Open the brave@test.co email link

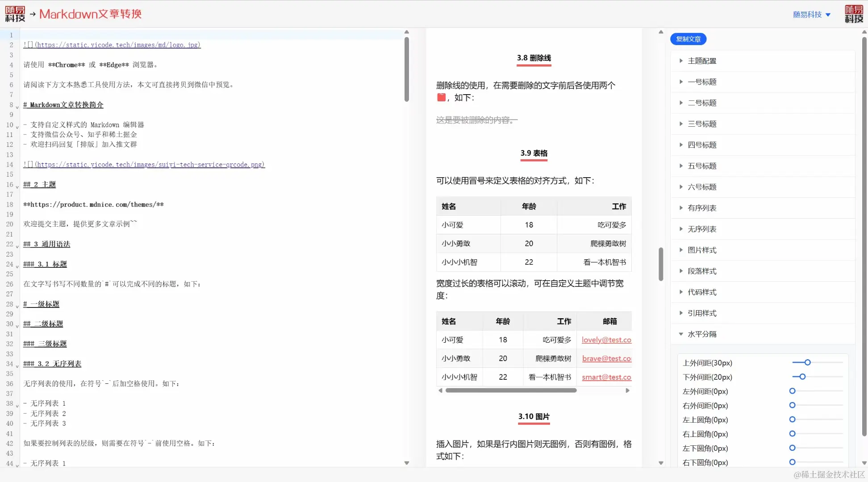[x=606, y=359]
